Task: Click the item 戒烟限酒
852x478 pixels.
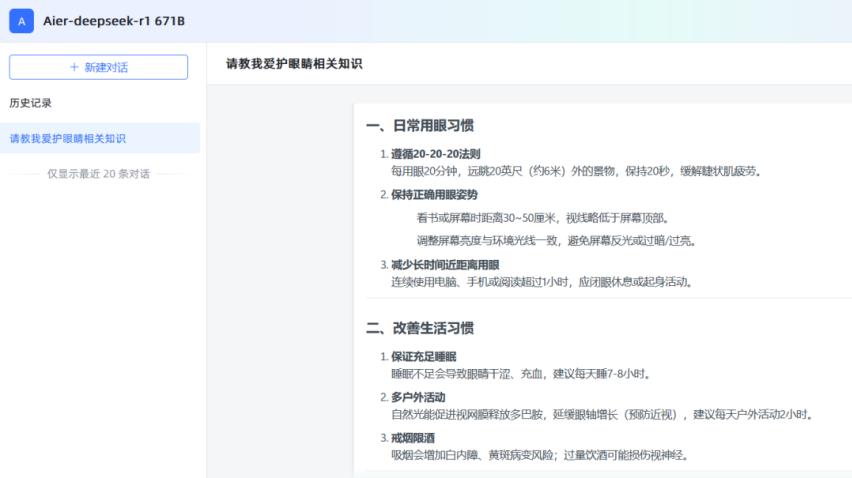Action: (x=413, y=438)
